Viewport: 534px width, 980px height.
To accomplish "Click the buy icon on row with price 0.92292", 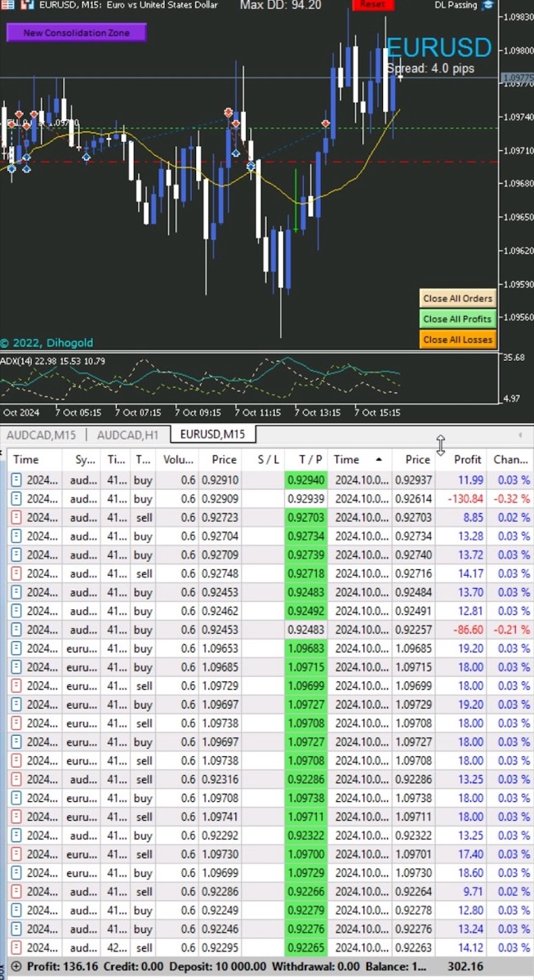I will pyautogui.click(x=17, y=836).
